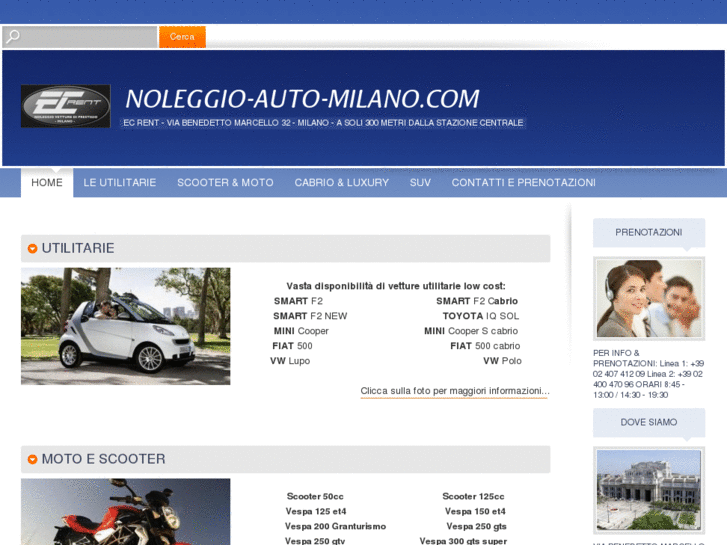
Task: Select 'Vespa 125 et4' text
Action: click(316, 511)
